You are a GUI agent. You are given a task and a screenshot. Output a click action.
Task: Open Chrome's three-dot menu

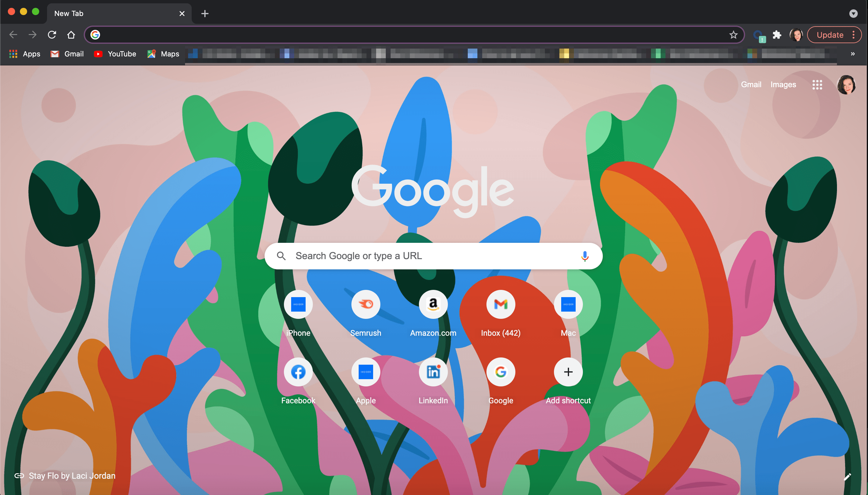[854, 35]
